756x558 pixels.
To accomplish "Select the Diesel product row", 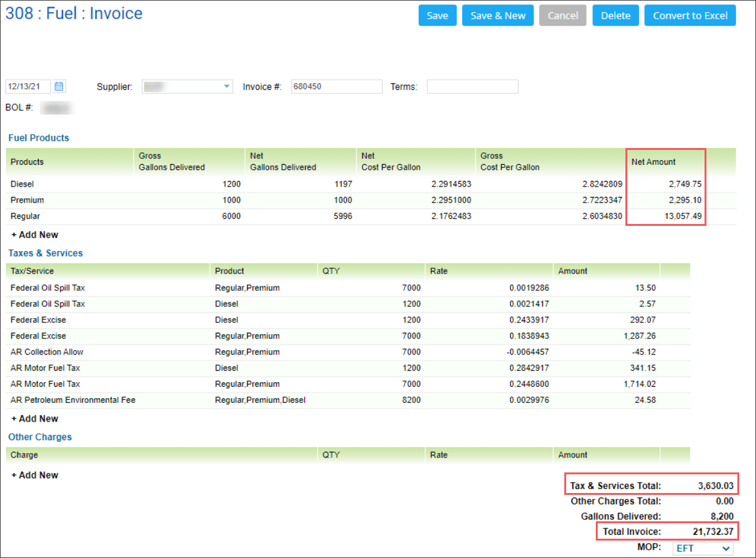I will (x=371, y=184).
